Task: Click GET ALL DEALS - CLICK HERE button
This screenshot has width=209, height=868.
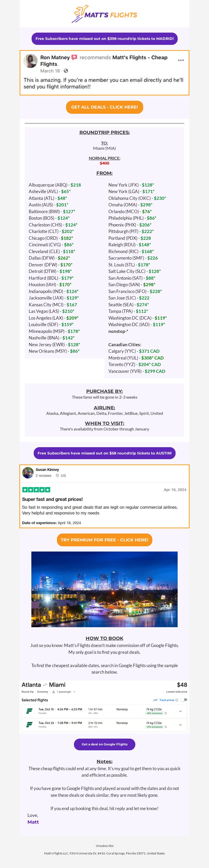Action: (104, 107)
